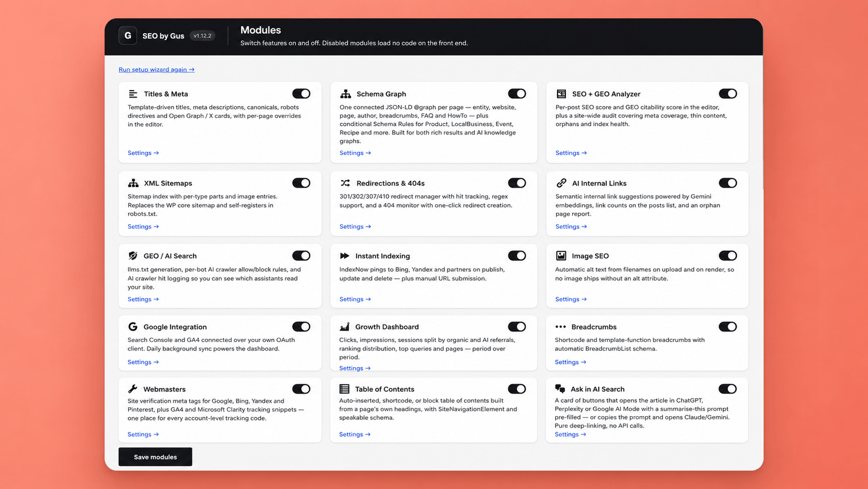
Task: Toggle the Webmasters module
Action: [301, 389]
